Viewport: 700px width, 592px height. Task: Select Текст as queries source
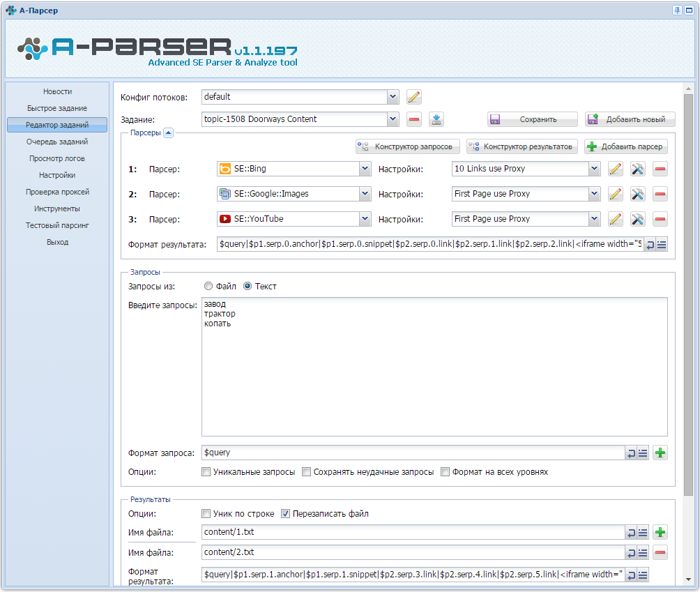coord(248,286)
